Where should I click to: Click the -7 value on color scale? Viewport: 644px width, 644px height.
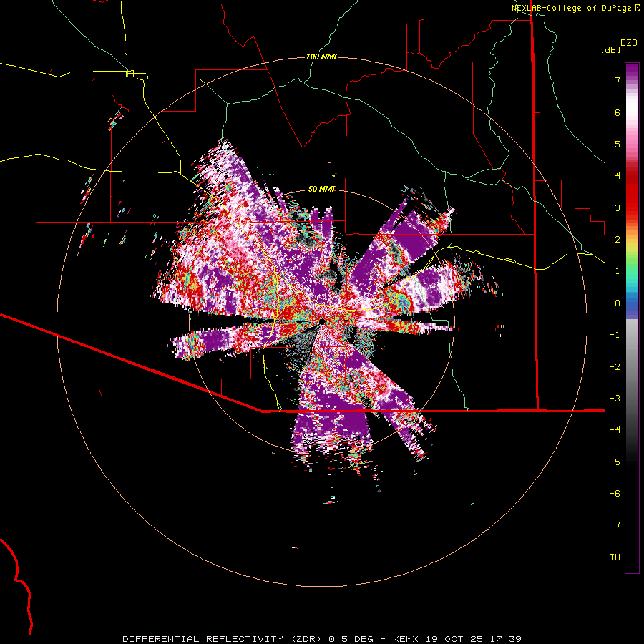coord(615,525)
